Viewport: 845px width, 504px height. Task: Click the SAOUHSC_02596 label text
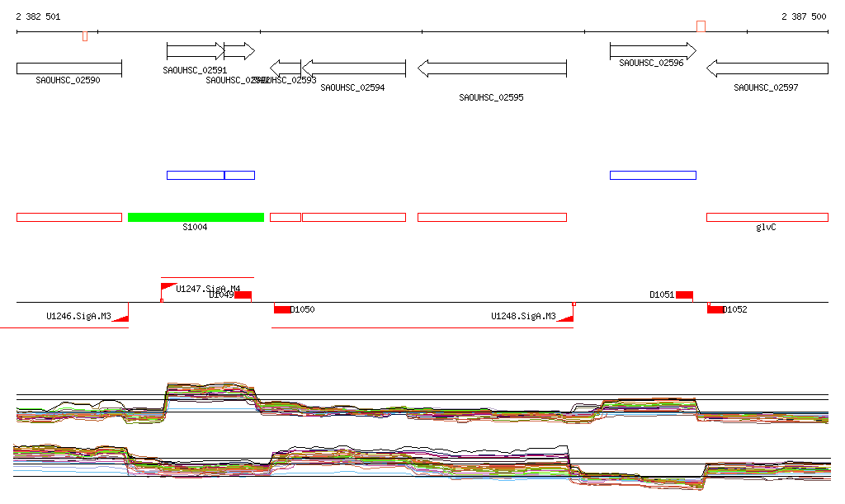[651, 63]
